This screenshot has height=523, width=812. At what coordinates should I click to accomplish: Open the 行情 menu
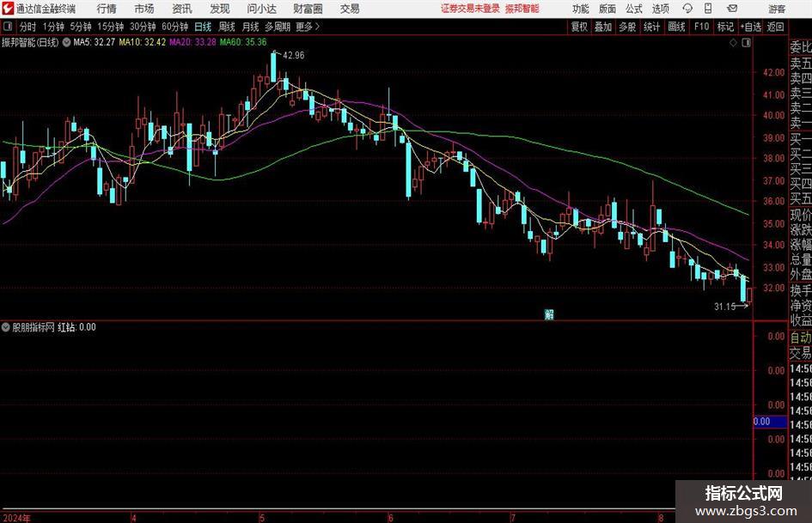click(x=107, y=9)
